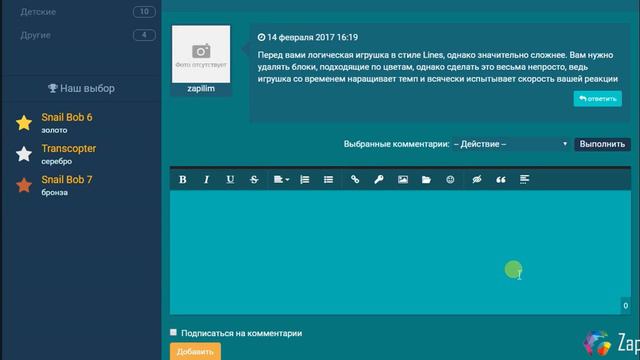
Task: Click the crossed-eye hidden text icon
Action: [477, 180]
